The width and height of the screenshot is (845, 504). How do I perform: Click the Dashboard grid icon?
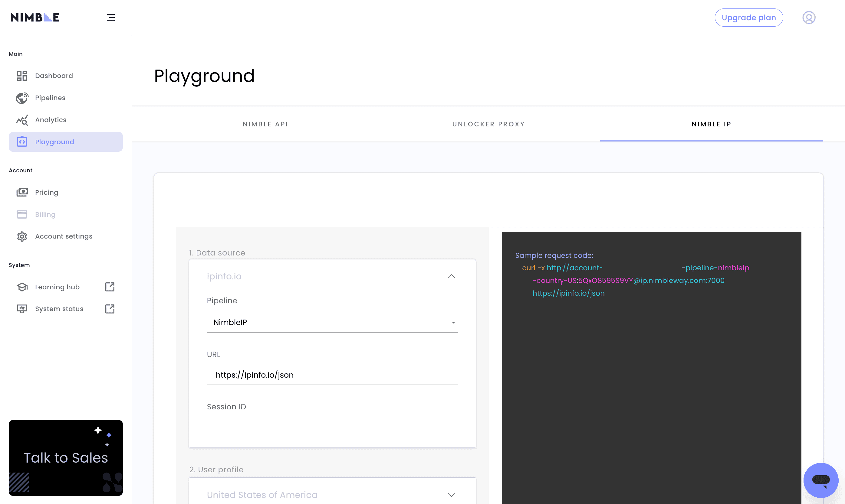22,76
